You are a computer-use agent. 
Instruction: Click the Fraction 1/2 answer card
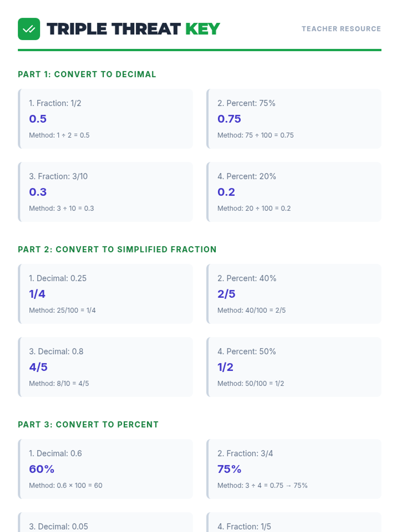coord(106,119)
